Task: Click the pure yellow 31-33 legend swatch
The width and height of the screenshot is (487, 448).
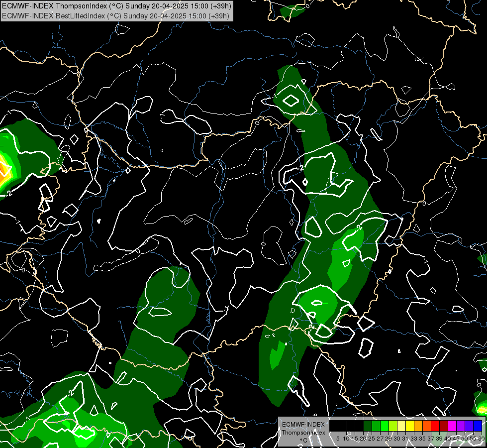Action: click(410, 426)
